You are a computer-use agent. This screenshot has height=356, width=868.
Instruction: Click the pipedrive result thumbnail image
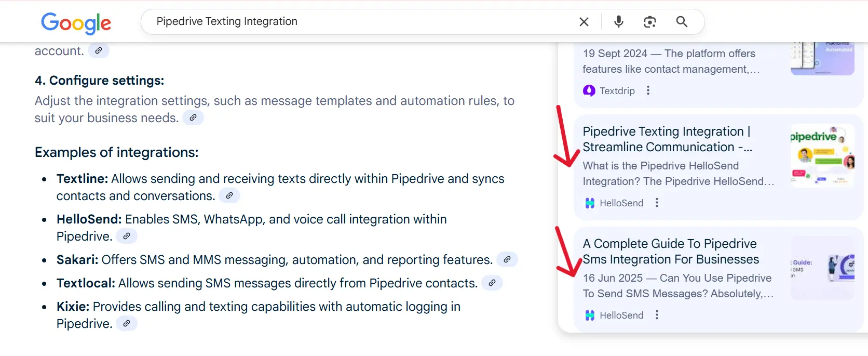tap(822, 155)
